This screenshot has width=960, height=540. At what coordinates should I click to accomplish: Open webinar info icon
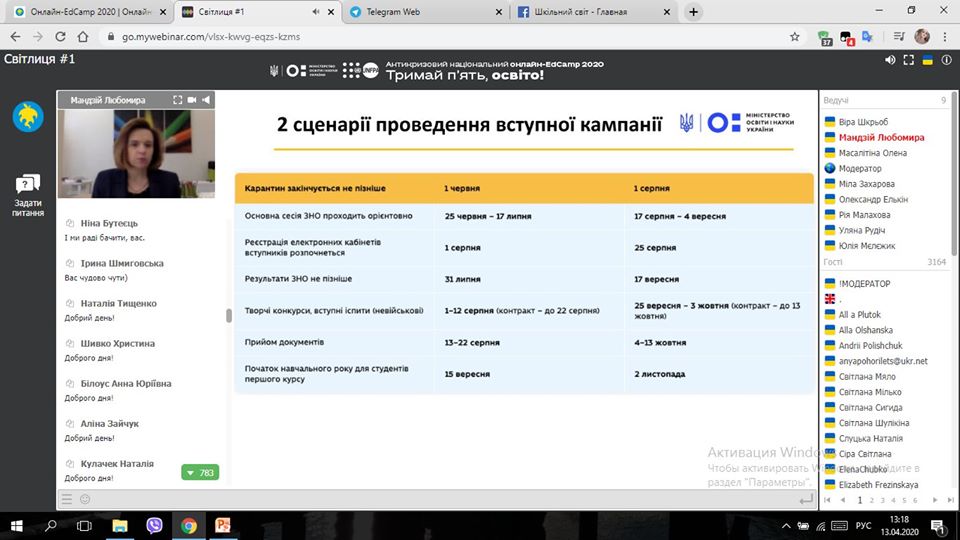[x=945, y=60]
